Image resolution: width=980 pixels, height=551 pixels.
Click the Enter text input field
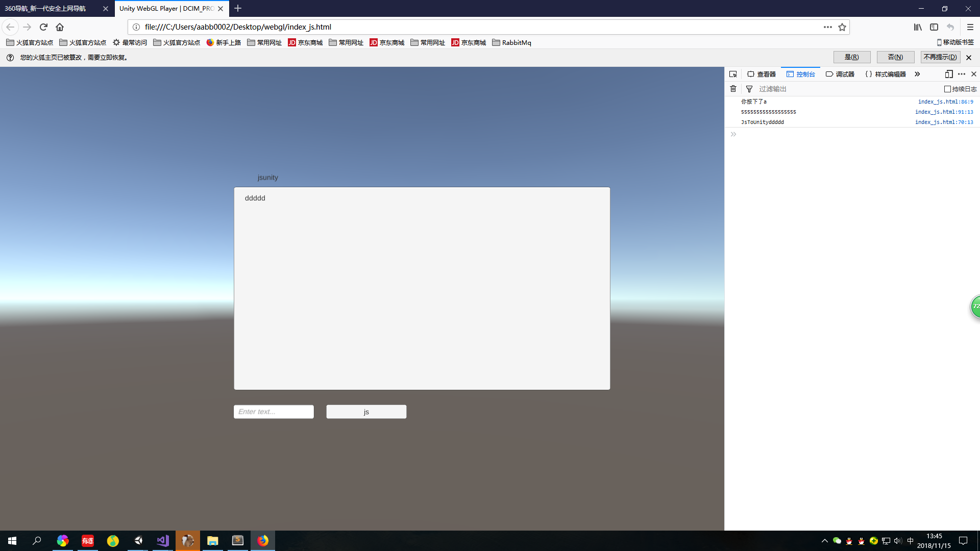click(273, 412)
